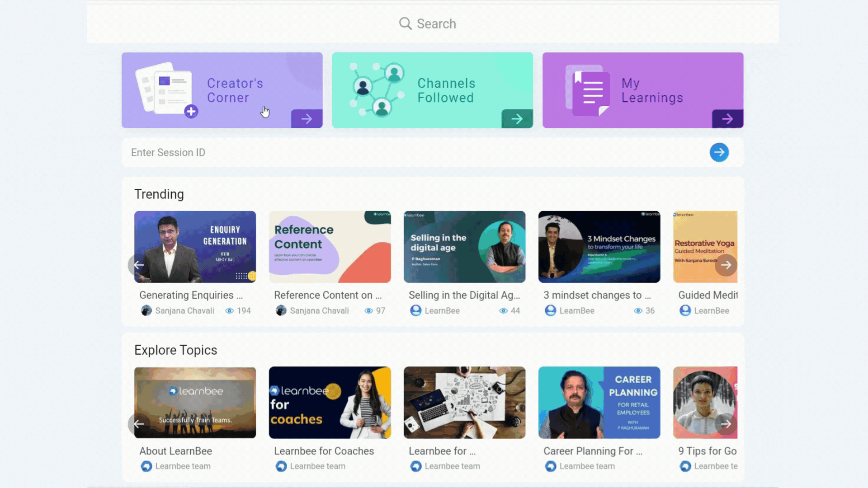
Task: Open Career Planning thumbnail
Action: pos(599,403)
